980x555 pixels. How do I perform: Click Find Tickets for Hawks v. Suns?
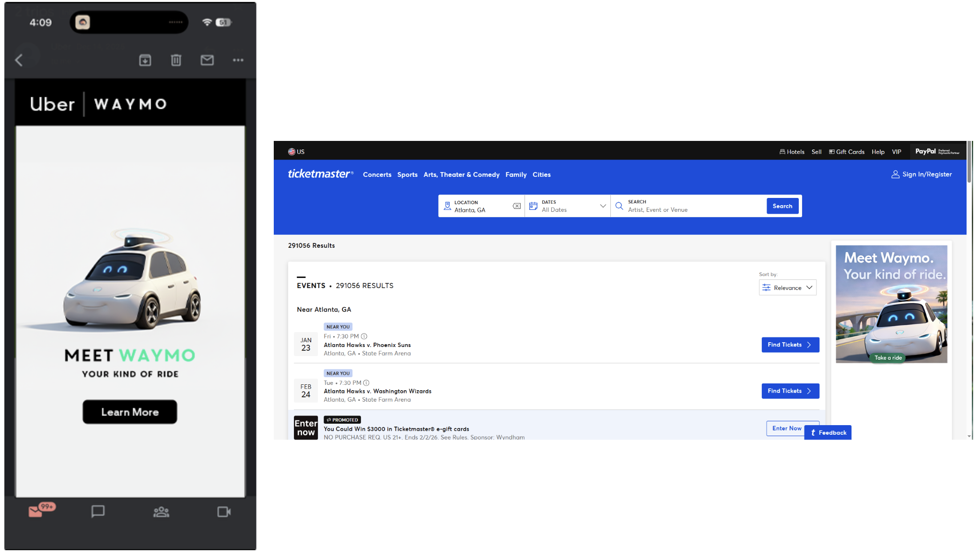pyautogui.click(x=790, y=345)
